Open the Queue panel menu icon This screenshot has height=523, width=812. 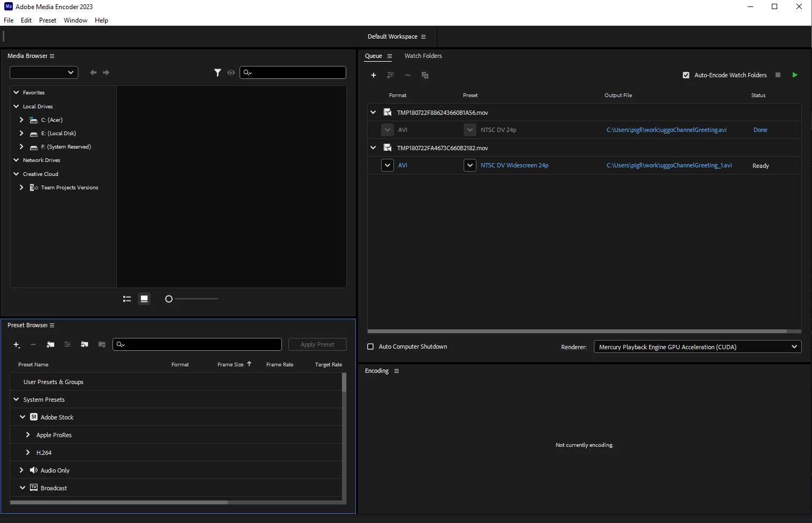pyautogui.click(x=390, y=56)
